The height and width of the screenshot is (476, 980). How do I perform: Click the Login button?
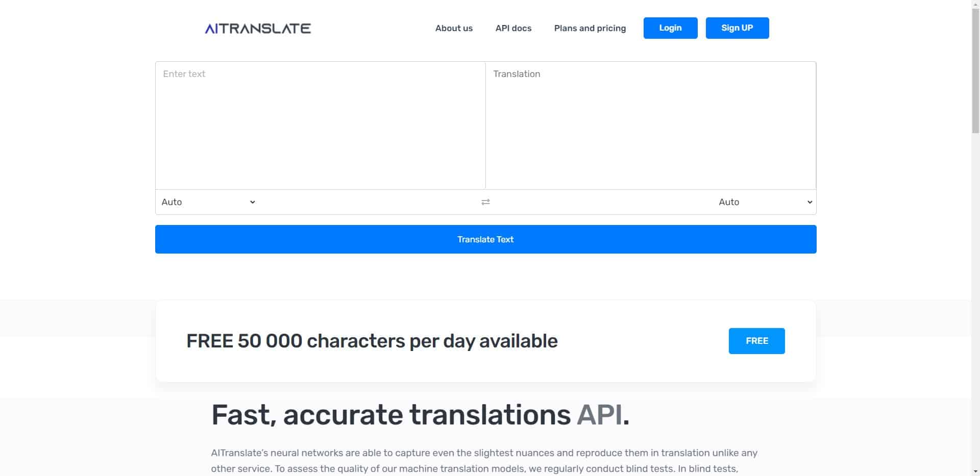coord(670,28)
